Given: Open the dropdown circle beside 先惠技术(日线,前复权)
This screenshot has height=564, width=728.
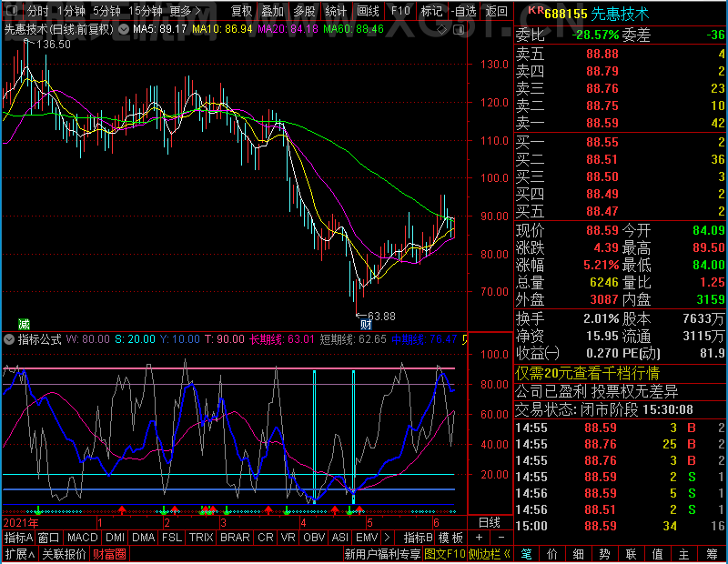Looking at the screenshot, I should tap(124, 30).
